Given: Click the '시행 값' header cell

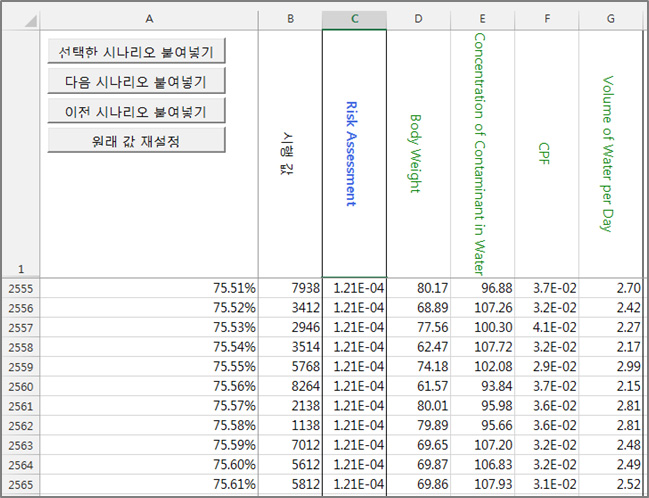Looking at the screenshot, I should 290,153.
